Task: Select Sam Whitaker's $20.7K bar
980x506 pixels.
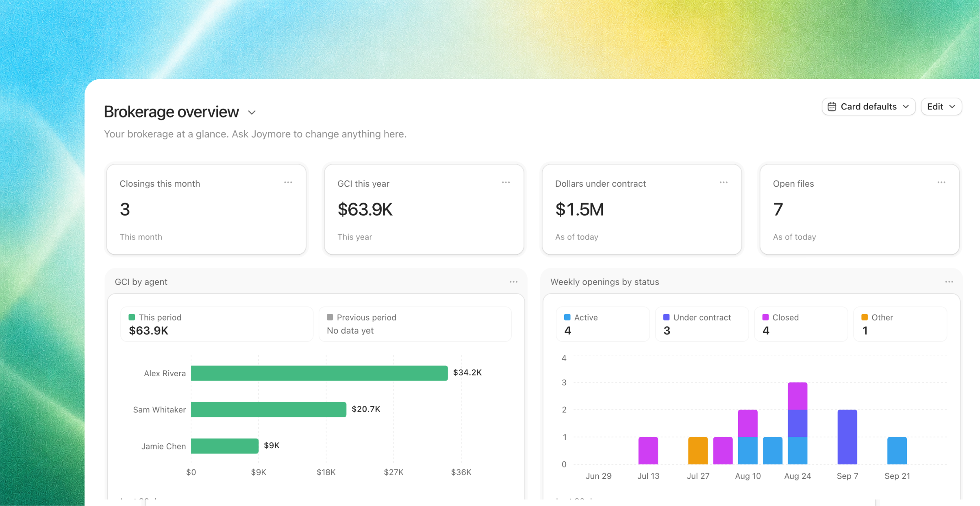Action: point(269,410)
